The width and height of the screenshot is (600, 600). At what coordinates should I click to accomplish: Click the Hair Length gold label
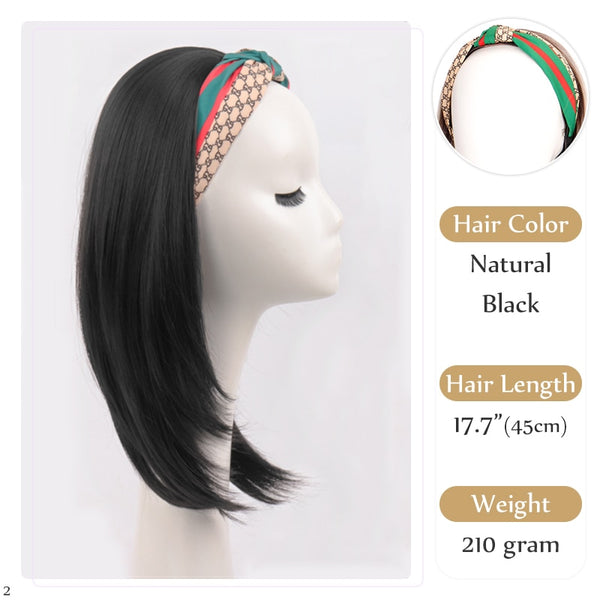click(x=510, y=383)
